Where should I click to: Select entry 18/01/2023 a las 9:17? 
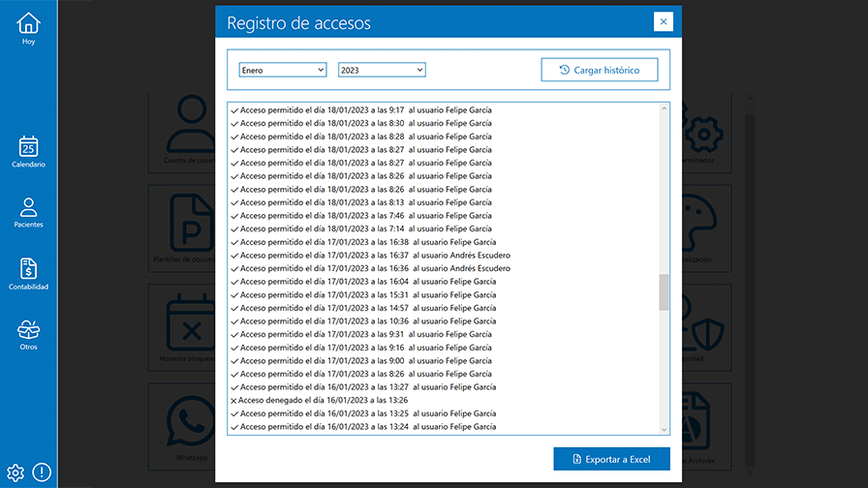[361, 110]
